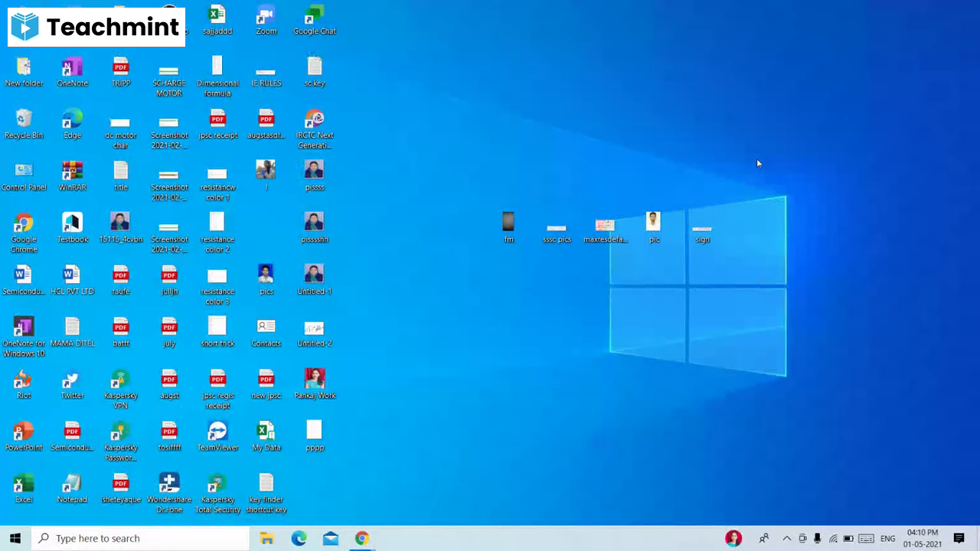This screenshot has width=980, height=551.
Task: Select the raufe PDF file
Action: click(x=121, y=280)
